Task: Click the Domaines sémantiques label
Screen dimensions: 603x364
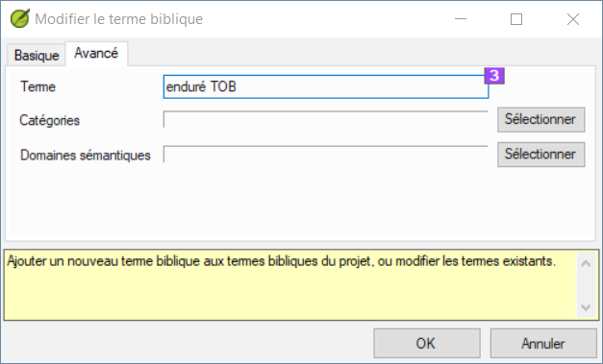Action: 86,156
